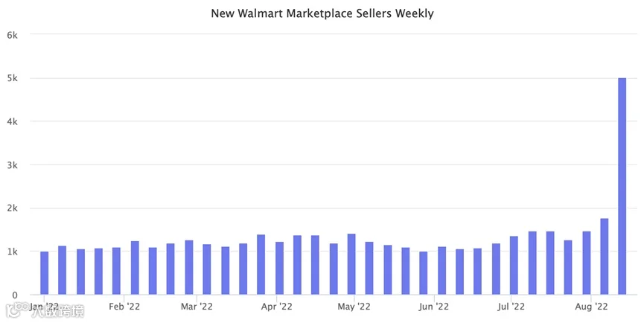
Task: Click the 2k y-axis label
Action: click(13, 208)
